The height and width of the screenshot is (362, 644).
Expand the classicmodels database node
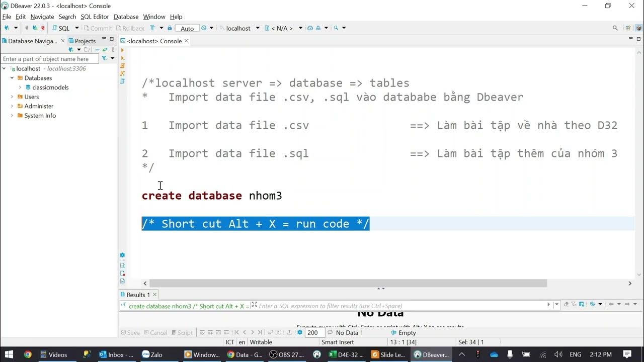click(x=20, y=87)
